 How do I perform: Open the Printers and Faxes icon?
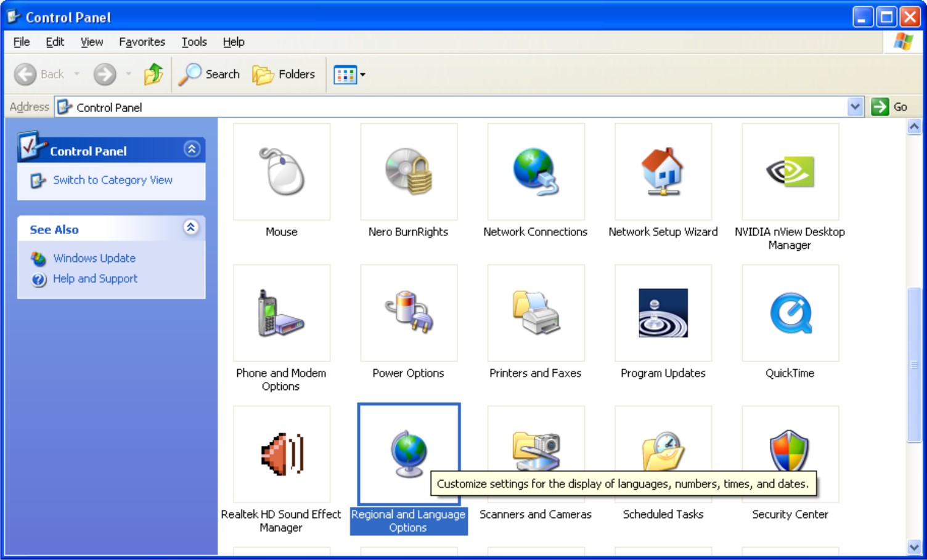[536, 313]
